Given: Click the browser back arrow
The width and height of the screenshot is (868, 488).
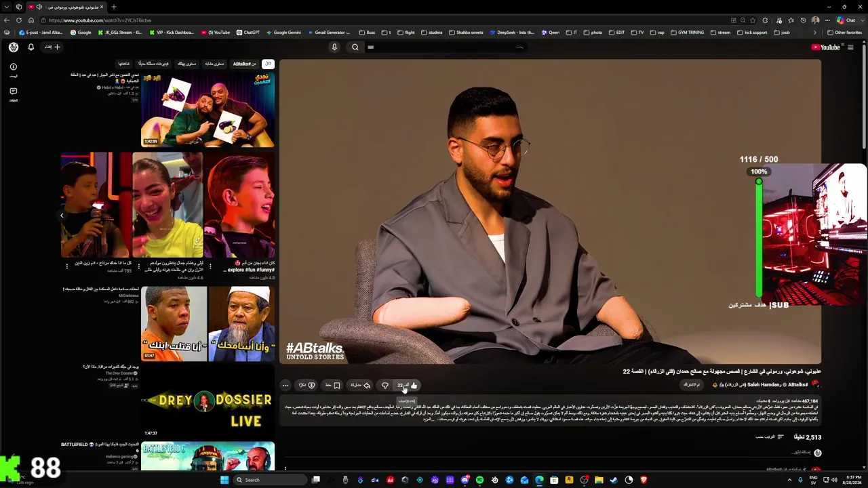Looking at the screenshot, I should tap(7, 20).
